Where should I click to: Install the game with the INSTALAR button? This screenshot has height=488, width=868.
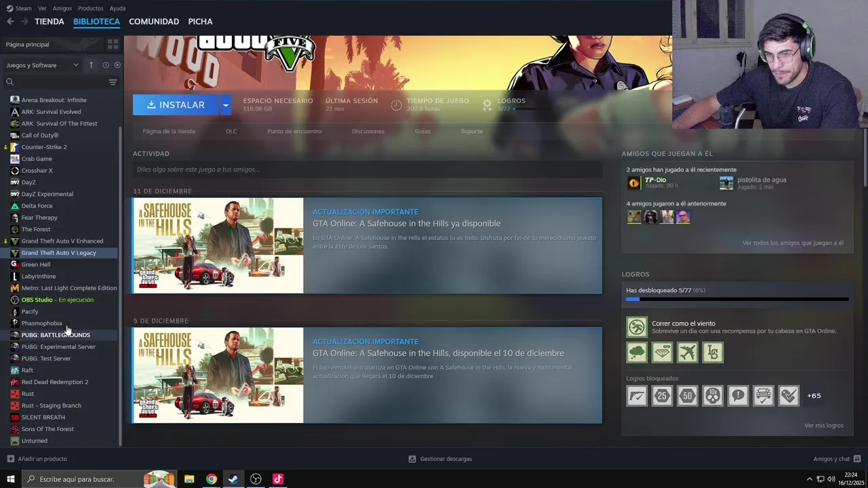pyautogui.click(x=176, y=105)
